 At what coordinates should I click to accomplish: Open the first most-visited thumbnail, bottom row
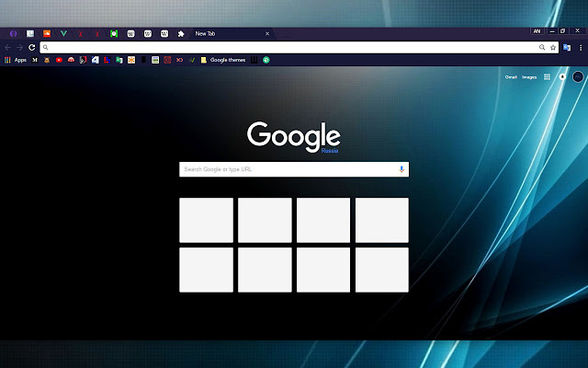[206, 270]
